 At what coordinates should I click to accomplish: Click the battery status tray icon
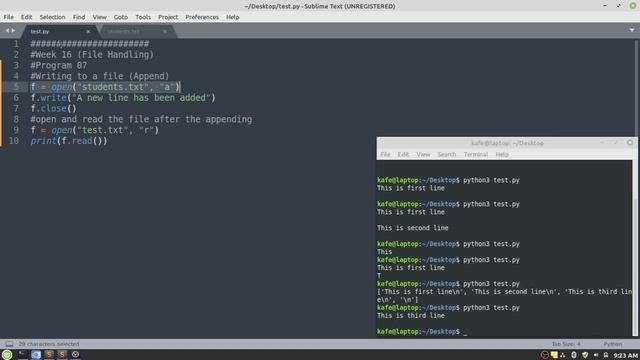pos(606,355)
